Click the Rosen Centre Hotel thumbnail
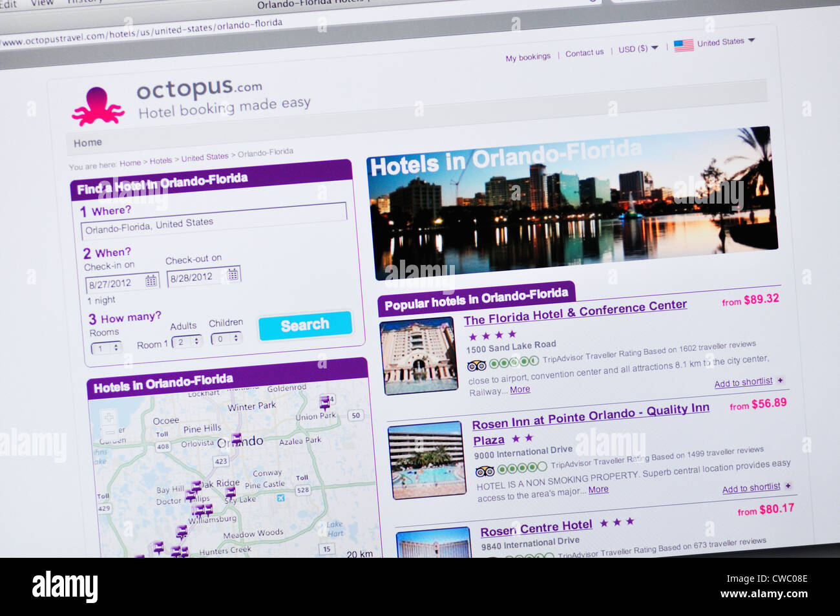Screen dimensions: 840x616 pyautogui.click(x=434, y=542)
